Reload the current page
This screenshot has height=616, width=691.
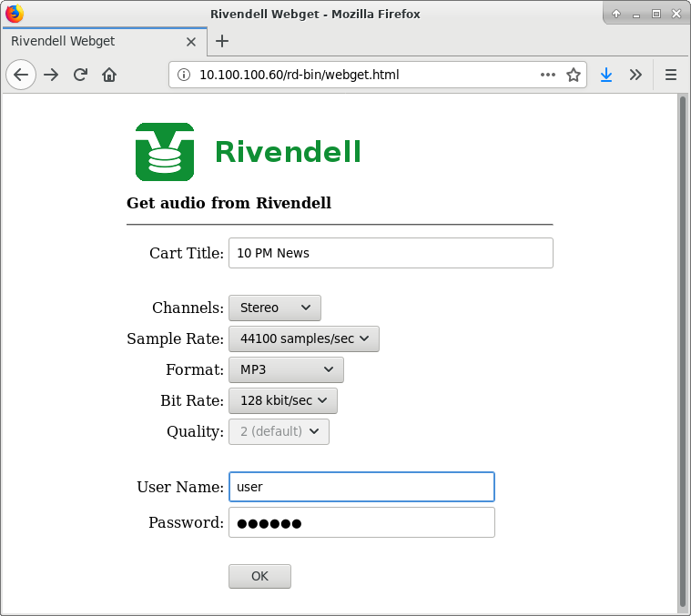(80, 75)
